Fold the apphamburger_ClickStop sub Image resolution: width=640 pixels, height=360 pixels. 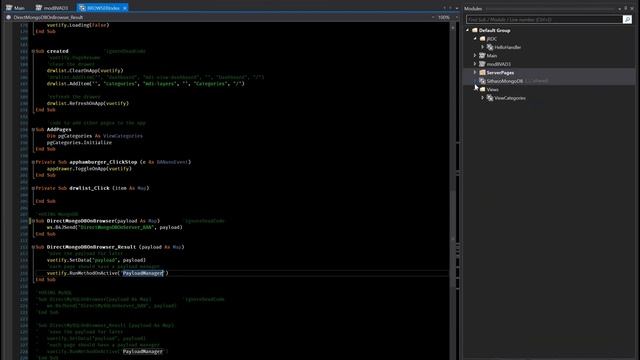[33, 162]
